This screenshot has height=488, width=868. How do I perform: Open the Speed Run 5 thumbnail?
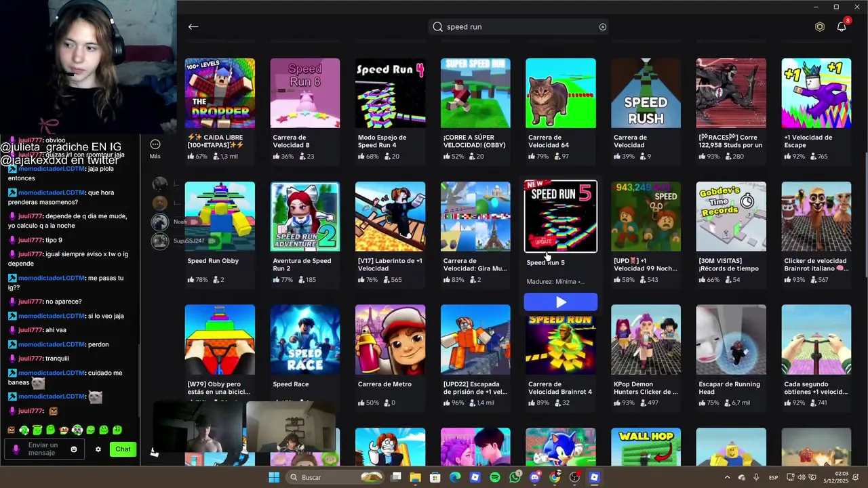point(561,216)
